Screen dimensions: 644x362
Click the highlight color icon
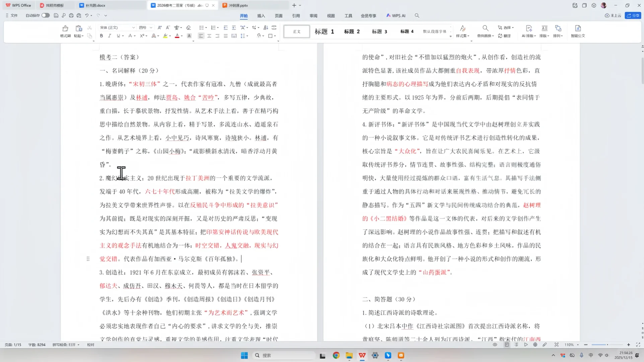click(166, 36)
